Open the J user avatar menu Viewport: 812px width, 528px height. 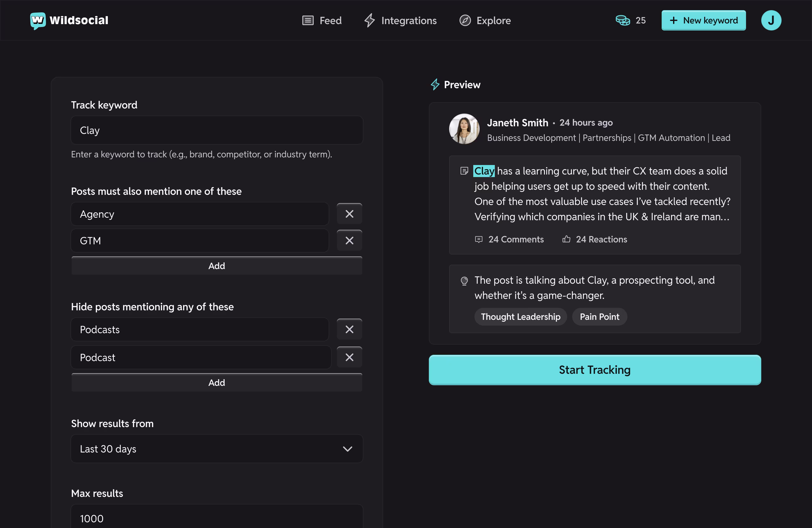tap(771, 21)
